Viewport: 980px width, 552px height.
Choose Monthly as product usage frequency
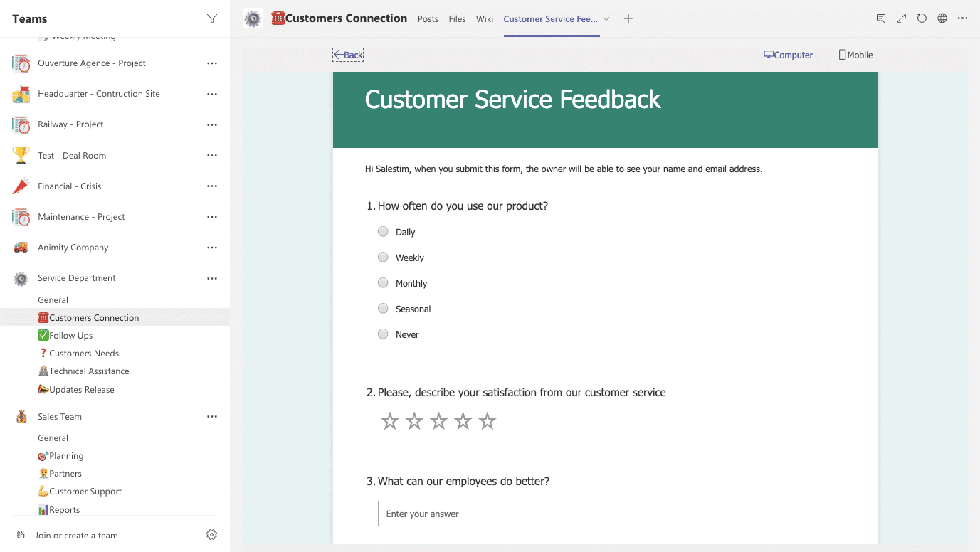pos(382,282)
